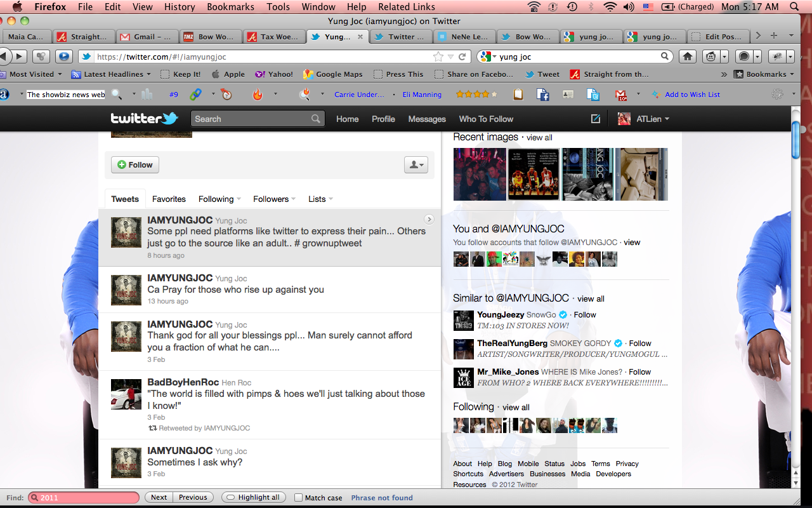The height and width of the screenshot is (508, 812).
Task: Toggle the Highlight all button
Action: point(253,498)
